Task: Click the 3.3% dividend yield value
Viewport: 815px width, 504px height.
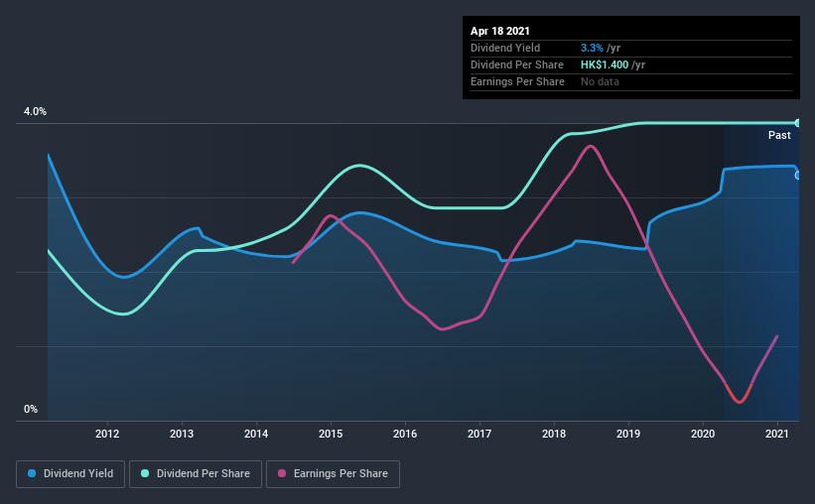Action: point(592,48)
